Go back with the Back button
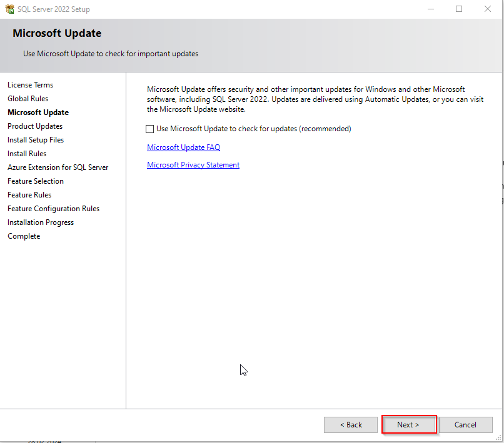Viewport: 504px width, 443px height. pos(351,425)
